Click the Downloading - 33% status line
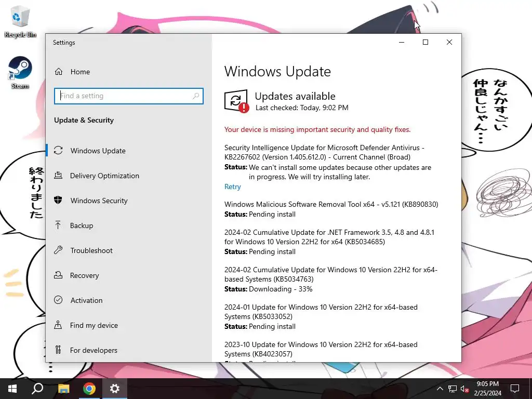 [269, 289]
